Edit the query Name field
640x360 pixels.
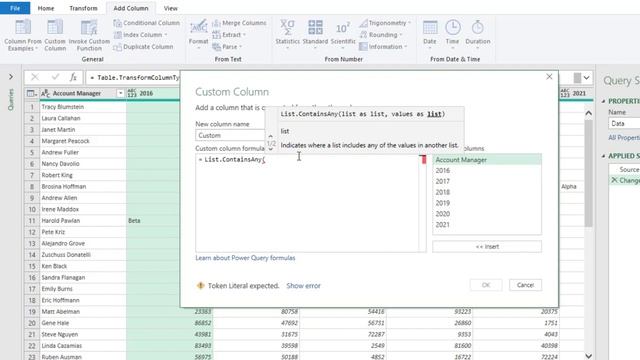point(624,123)
